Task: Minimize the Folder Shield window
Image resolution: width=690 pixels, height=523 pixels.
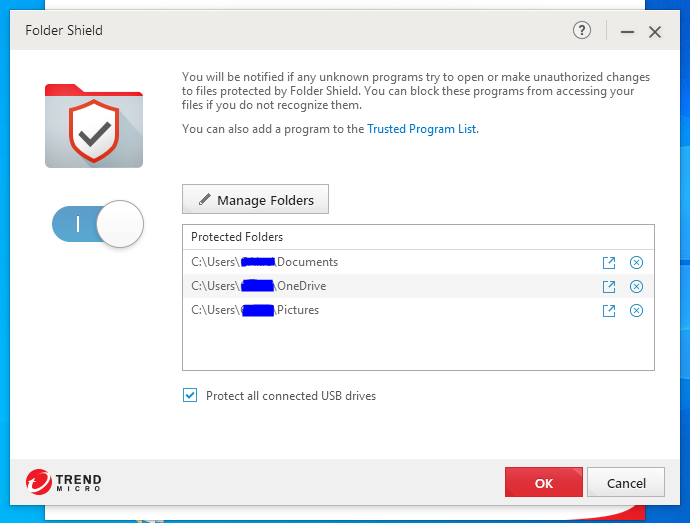Action: (627, 32)
